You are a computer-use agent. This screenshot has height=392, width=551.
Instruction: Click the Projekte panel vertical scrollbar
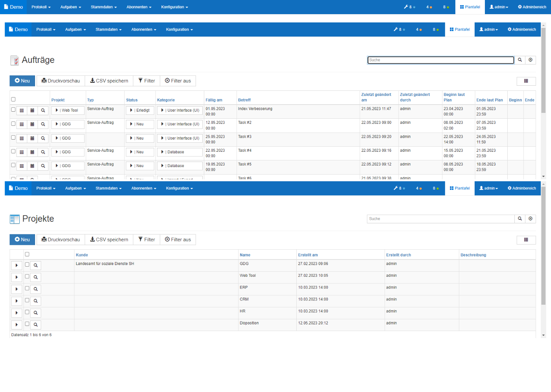544,246
